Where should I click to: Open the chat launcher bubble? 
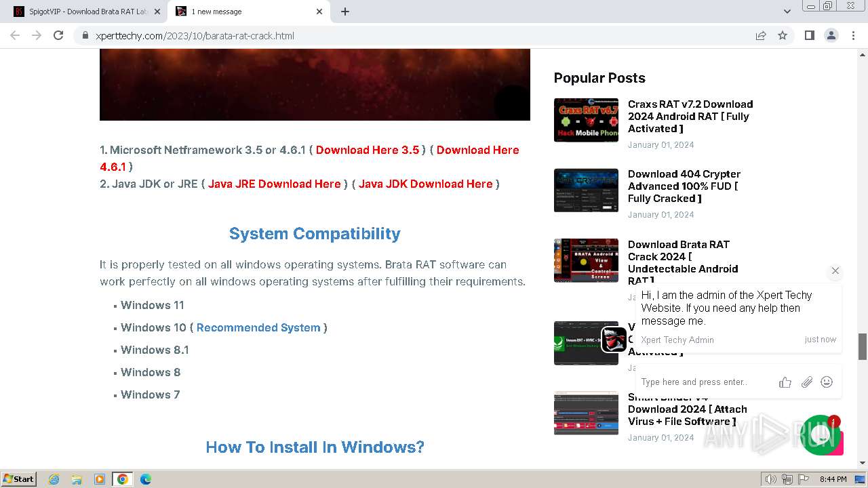pyautogui.click(x=821, y=435)
